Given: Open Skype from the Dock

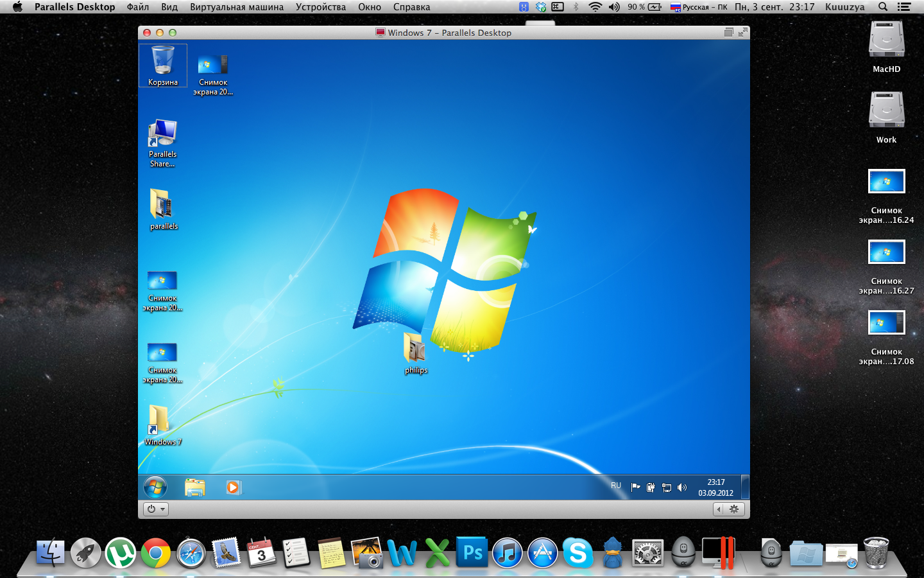Looking at the screenshot, I should (577, 553).
